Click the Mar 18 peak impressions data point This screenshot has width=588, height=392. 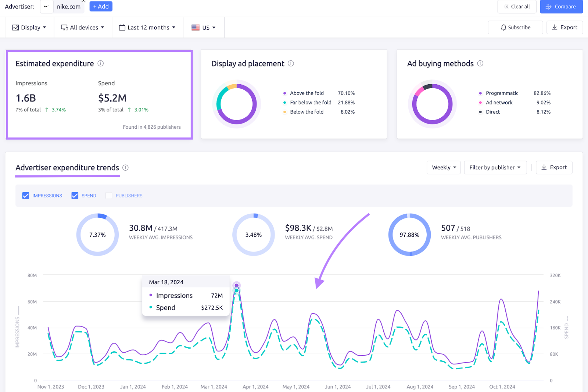click(237, 285)
